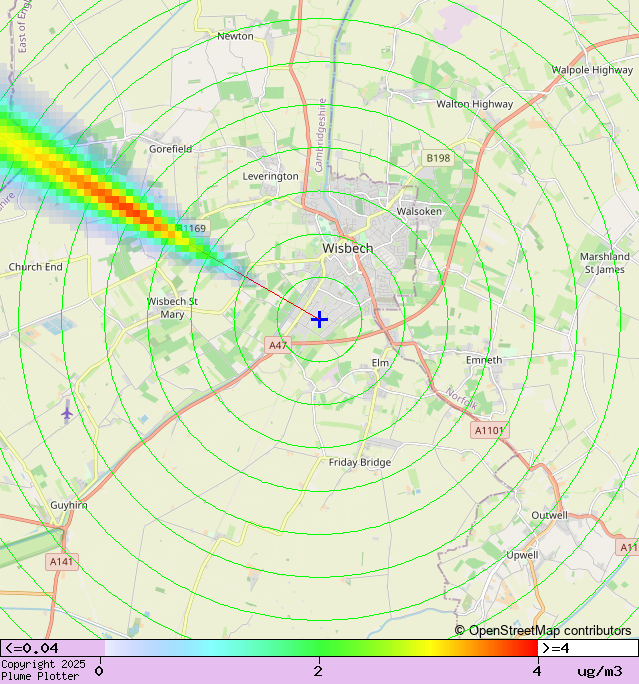This screenshot has width=639, height=684.
Task: Click the Gorefield label
Action: (x=171, y=149)
